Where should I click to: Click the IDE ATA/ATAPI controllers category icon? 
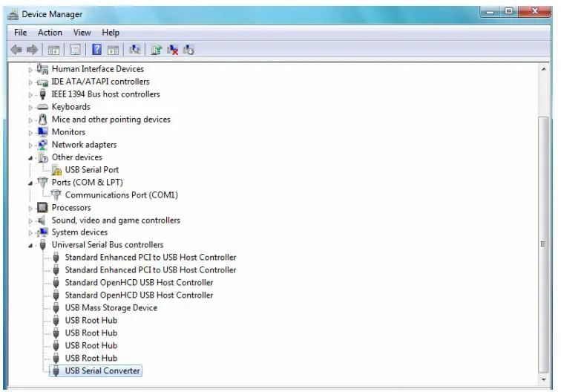42,82
